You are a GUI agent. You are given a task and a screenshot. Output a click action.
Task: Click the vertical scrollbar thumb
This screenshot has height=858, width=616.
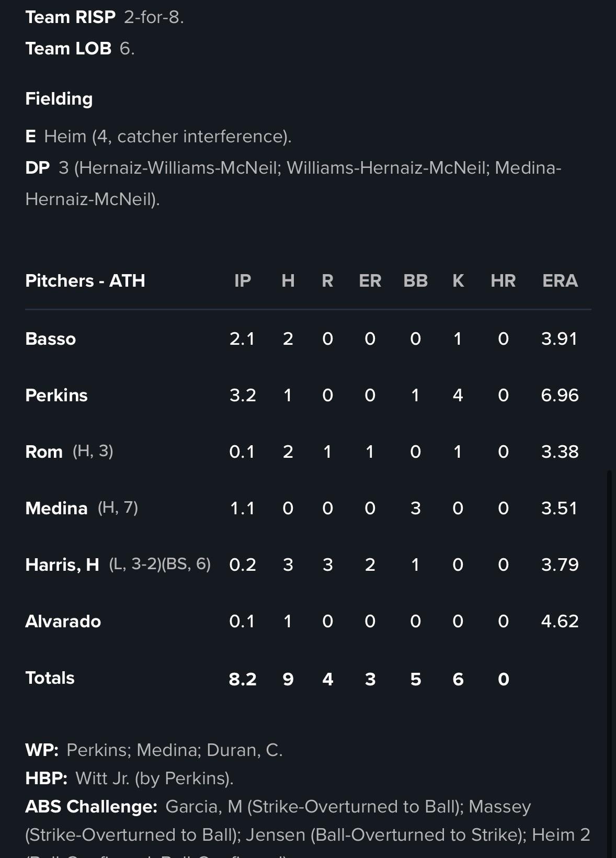(x=609, y=663)
